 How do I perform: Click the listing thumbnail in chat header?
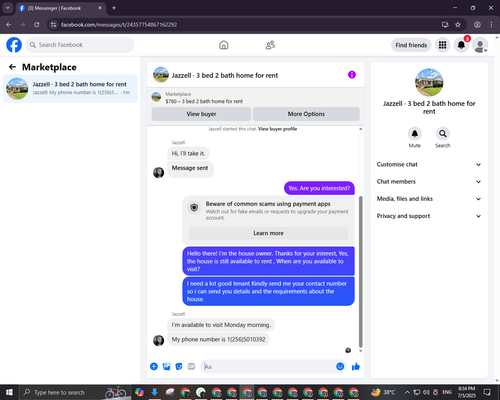(161, 75)
